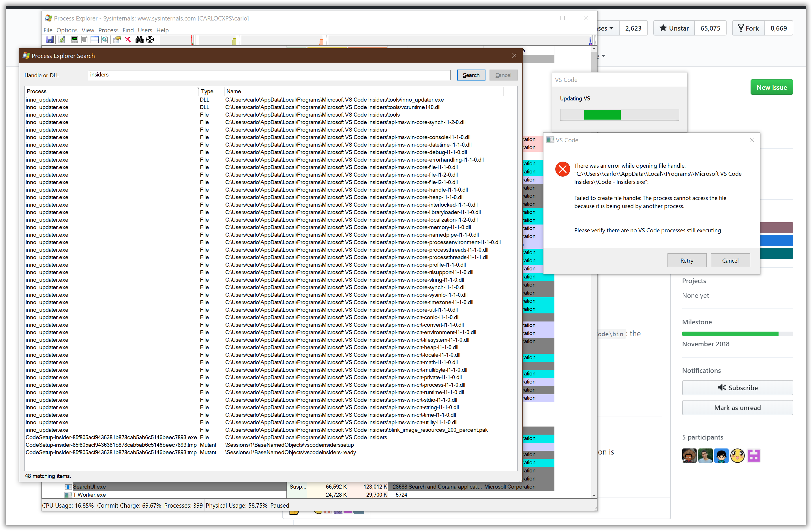Click the Handle or DLL search field
Image resolution: width=812 pixels, height=531 pixels.
[x=269, y=75]
